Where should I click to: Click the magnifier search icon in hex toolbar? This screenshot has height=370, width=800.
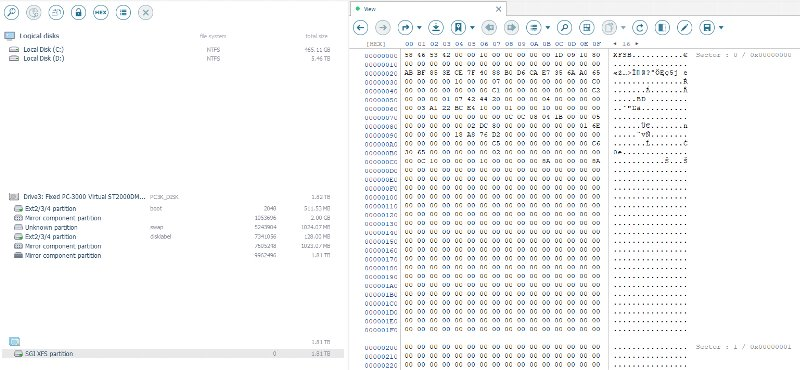pyautogui.click(x=564, y=27)
